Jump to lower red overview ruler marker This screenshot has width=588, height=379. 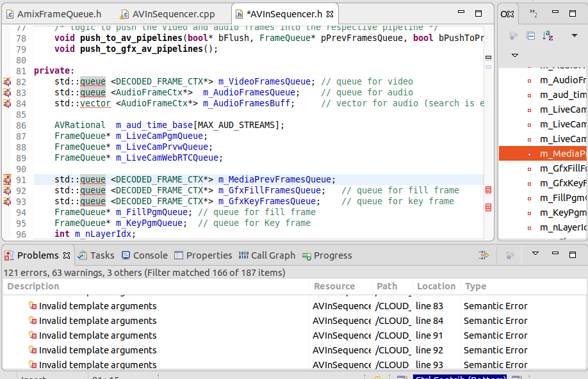488,207
